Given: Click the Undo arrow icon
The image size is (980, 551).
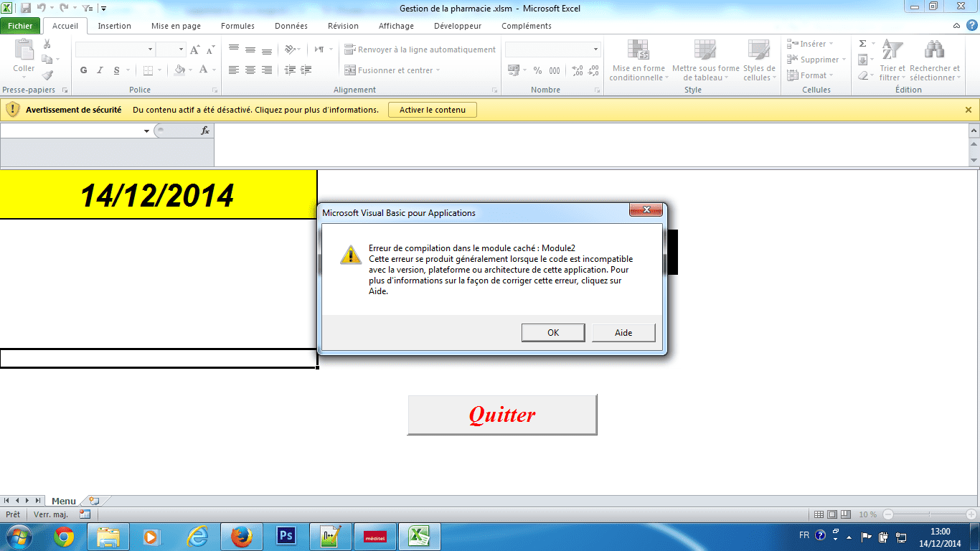Looking at the screenshot, I should pos(41,9).
